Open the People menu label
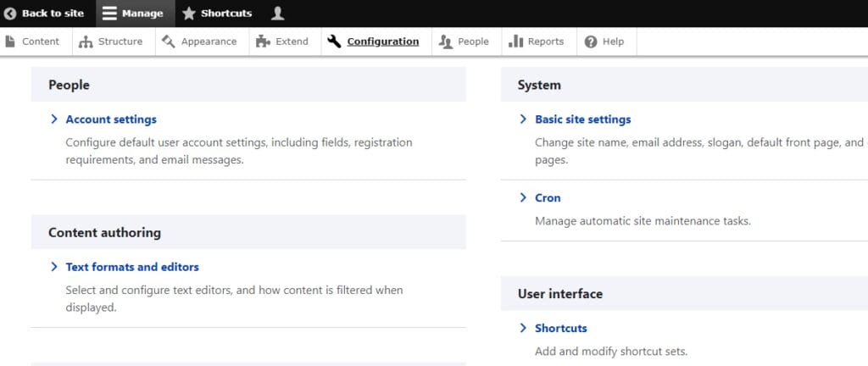This screenshot has height=366, width=868. click(473, 42)
